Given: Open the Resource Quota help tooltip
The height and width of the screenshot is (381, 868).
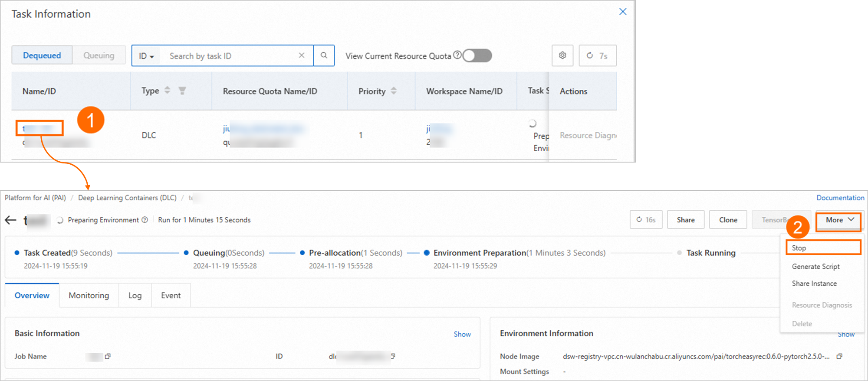Looking at the screenshot, I should [x=457, y=55].
